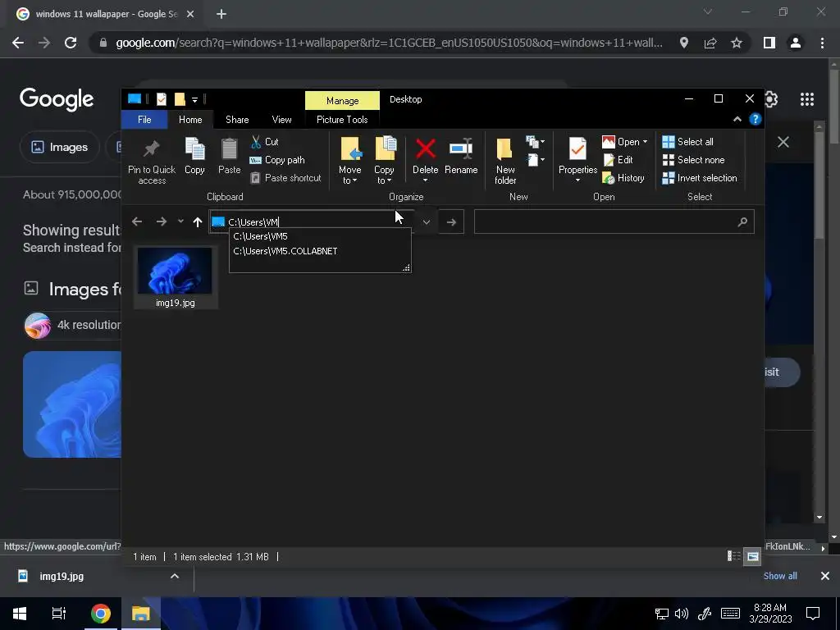The height and width of the screenshot is (630, 840).
Task: Click the Explorer search box
Action: pos(614,221)
